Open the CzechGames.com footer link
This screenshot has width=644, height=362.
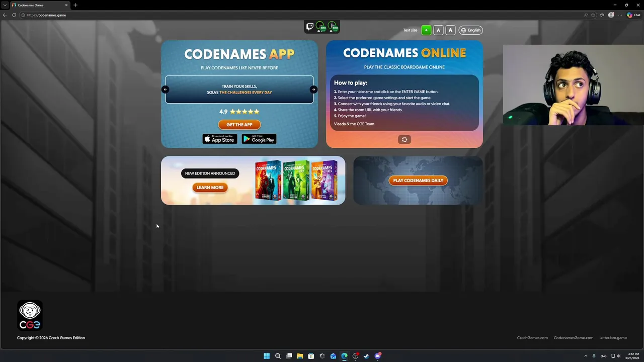(x=532, y=338)
